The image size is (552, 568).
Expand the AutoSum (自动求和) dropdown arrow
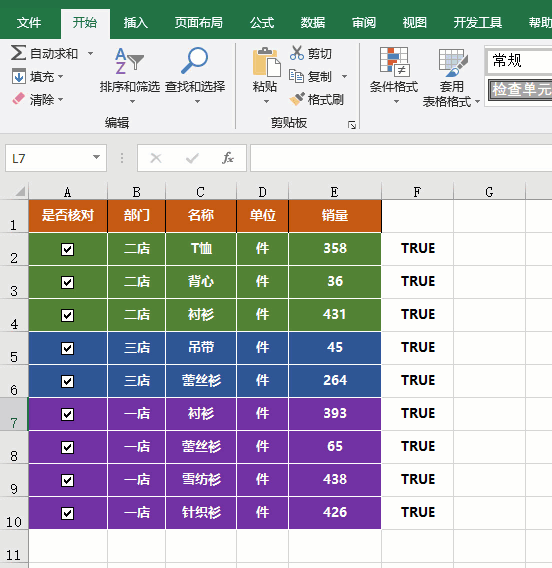[90, 54]
